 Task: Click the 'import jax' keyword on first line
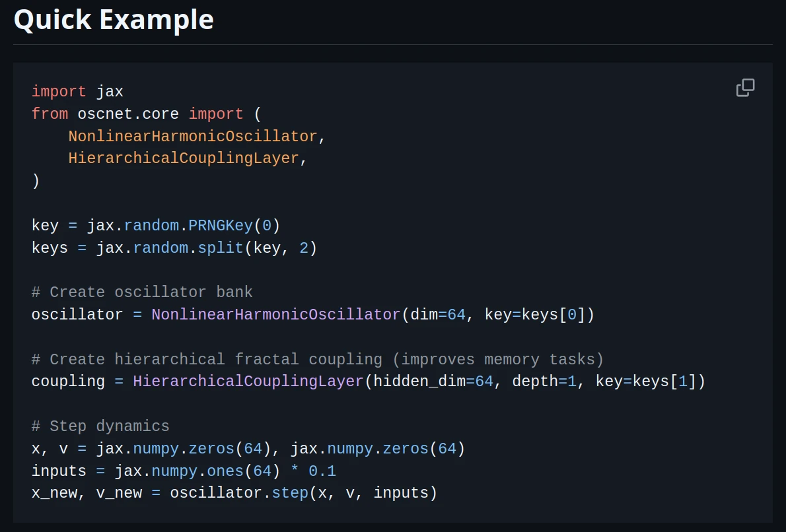pos(58,92)
